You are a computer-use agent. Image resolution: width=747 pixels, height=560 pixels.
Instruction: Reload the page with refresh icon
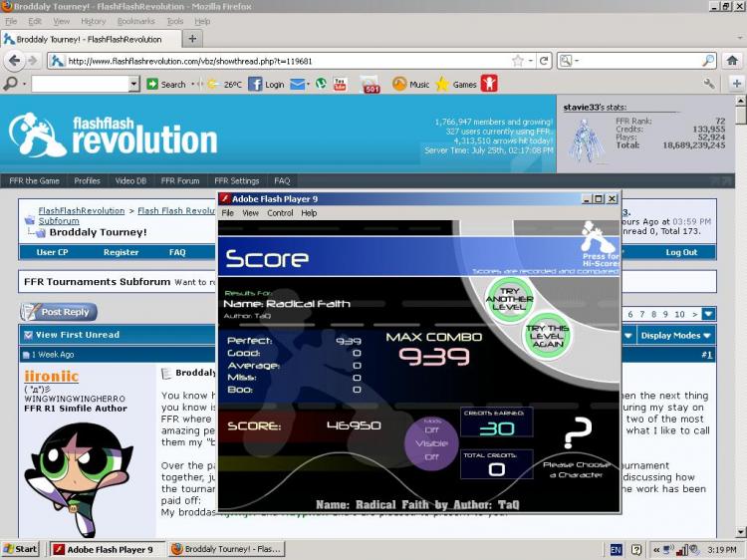point(544,61)
